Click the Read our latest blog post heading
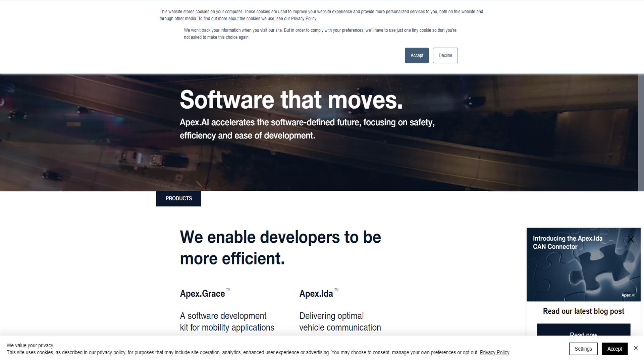The height and width of the screenshot is (362, 644). click(x=583, y=311)
